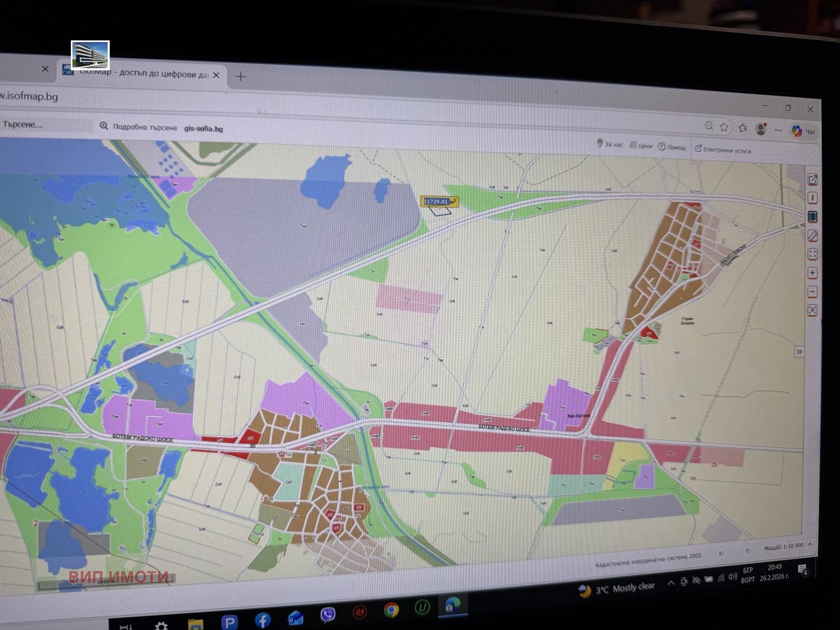Click the full extent view icon
840x630 pixels.
tap(812, 254)
